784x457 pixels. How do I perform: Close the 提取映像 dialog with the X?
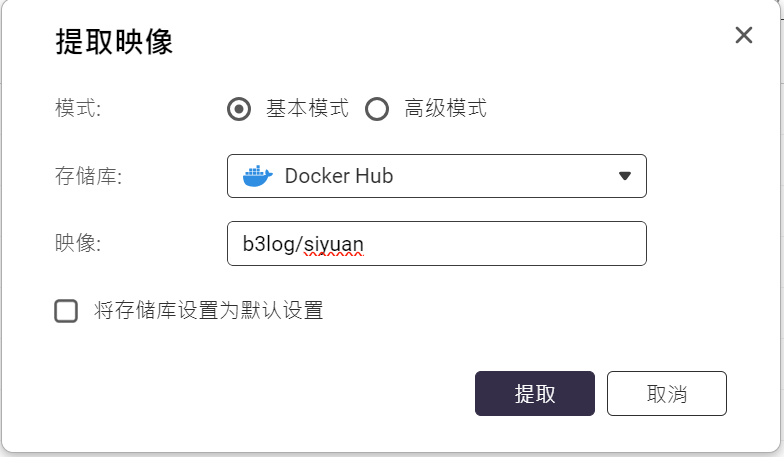point(743,36)
